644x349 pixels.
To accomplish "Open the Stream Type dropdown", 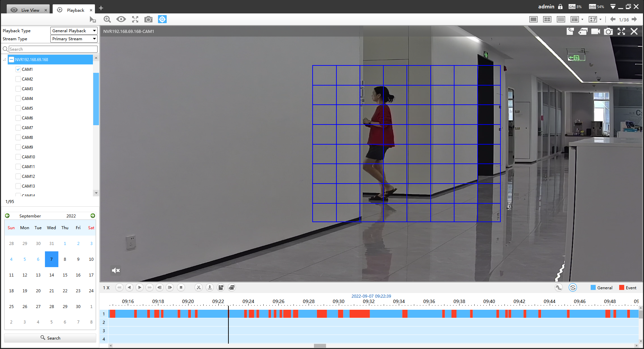I will [74, 39].
